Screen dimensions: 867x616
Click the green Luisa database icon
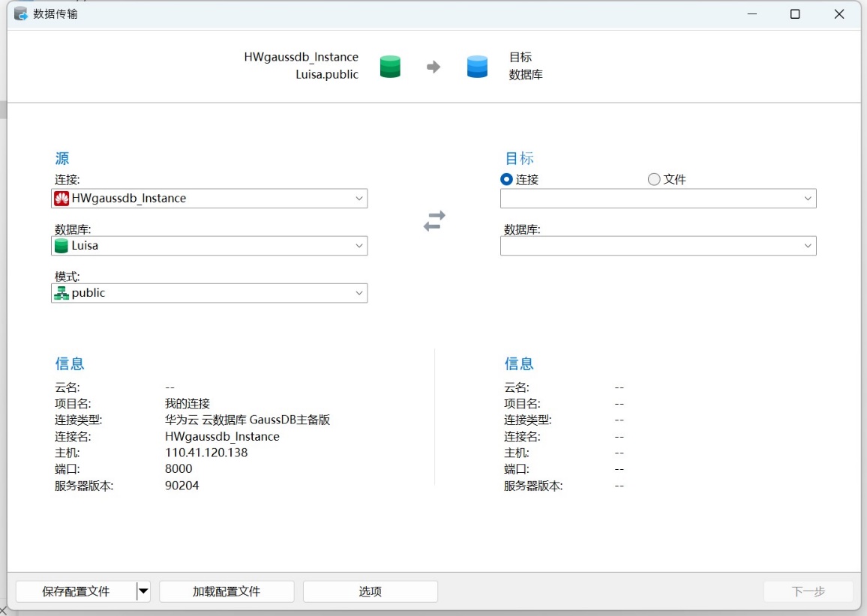click(61, 246)
